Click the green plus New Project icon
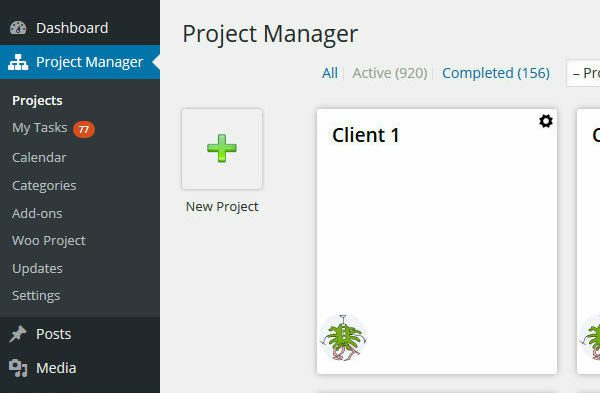 tap(222, 148)
